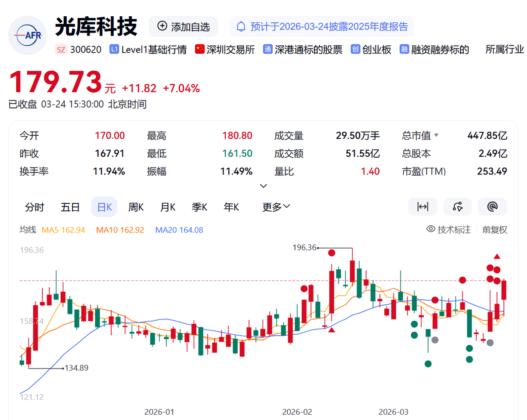The image size is (527, 420).
Task: Switch to the 季K chart tab
Action: tap(199, 207)
